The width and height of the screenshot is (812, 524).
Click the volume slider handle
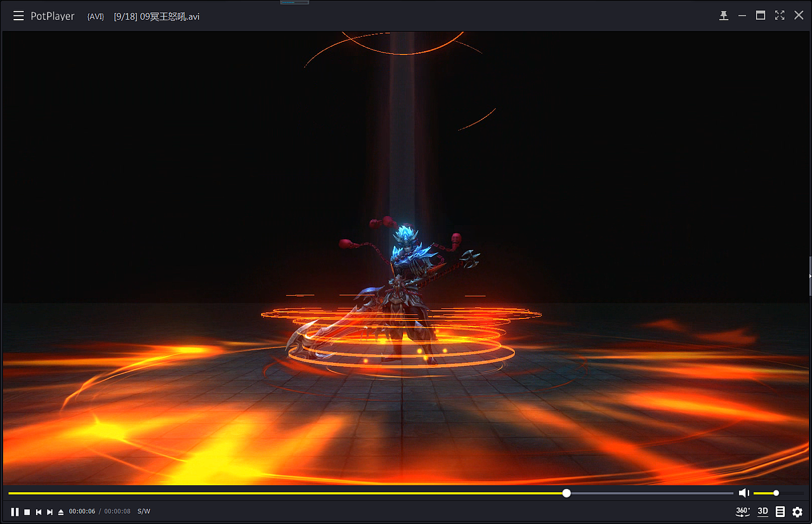[x=776, y=493]
